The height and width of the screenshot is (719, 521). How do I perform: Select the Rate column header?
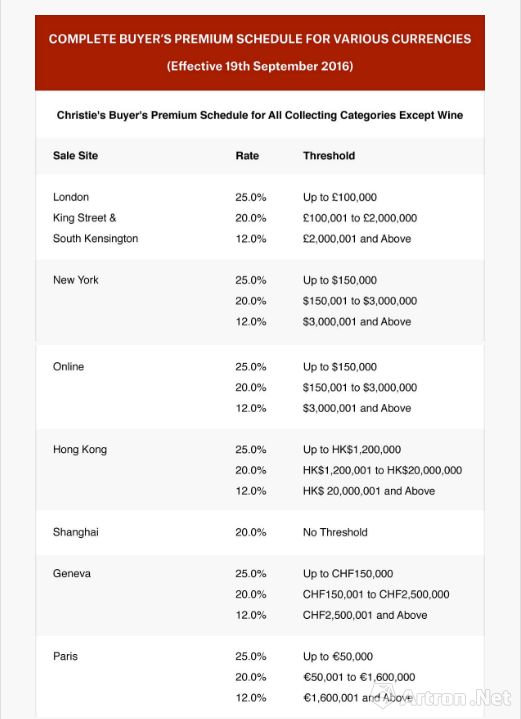tap(247, 155)
